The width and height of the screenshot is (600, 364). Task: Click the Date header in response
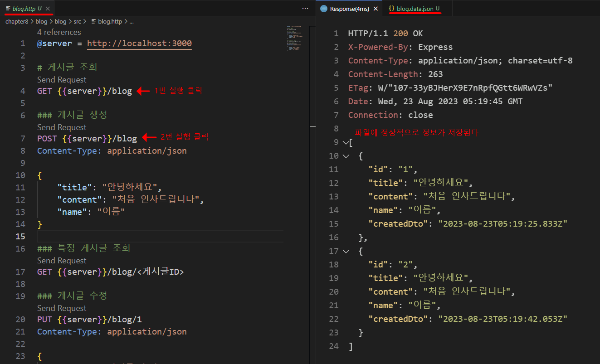click(x=435, y=102)
